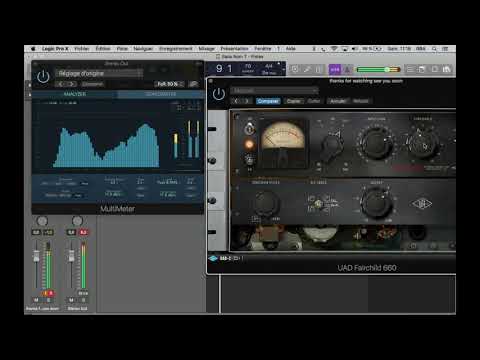Image resolution: width=480 pixels, height=360 pixels.
Task: Open Spotlight search magnifier icon
Action: (434, 49)
